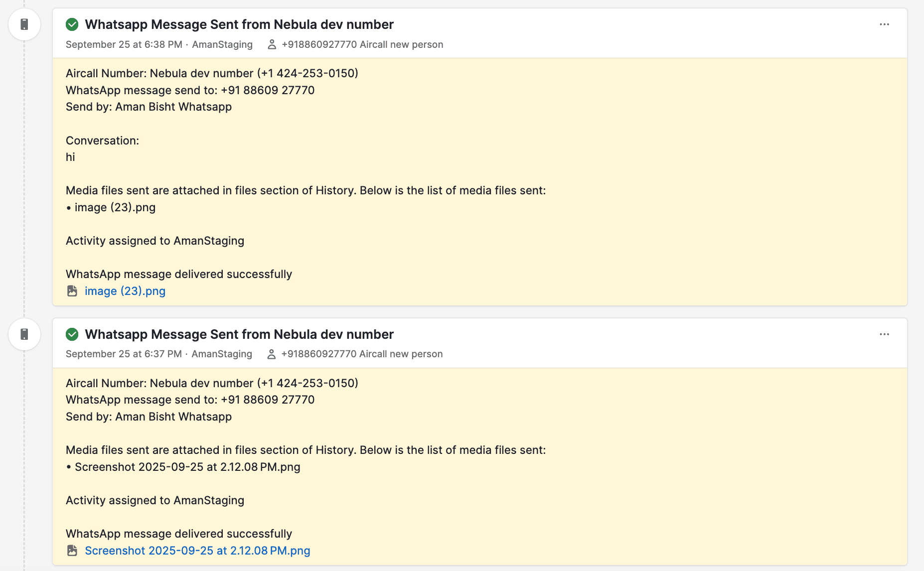Open the title of the 6:37 PM WhatsApp activity
This screenshot has width=924, height=571.
tap(239, 334)
